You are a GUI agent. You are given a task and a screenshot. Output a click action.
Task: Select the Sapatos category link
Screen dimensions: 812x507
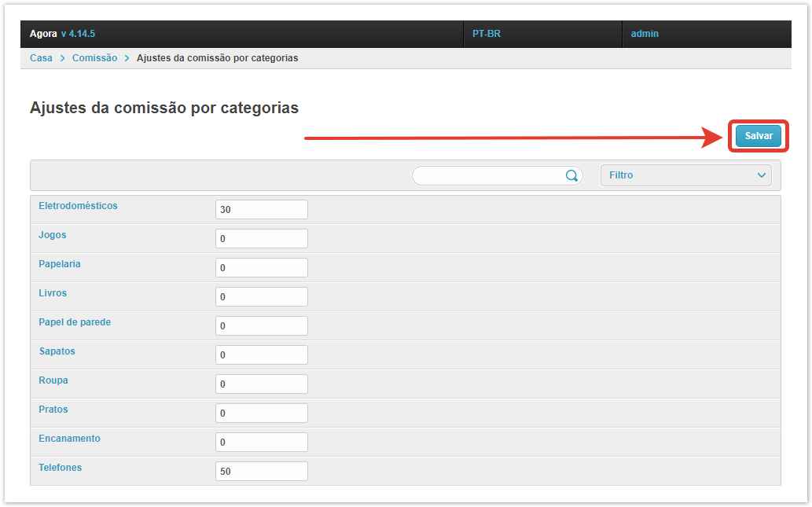(57, 351)
